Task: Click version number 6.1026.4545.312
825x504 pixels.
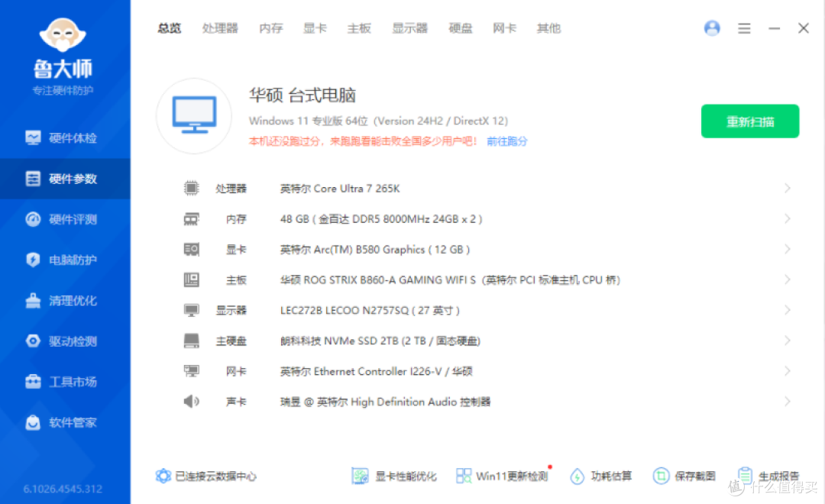Action: (63, 489)
